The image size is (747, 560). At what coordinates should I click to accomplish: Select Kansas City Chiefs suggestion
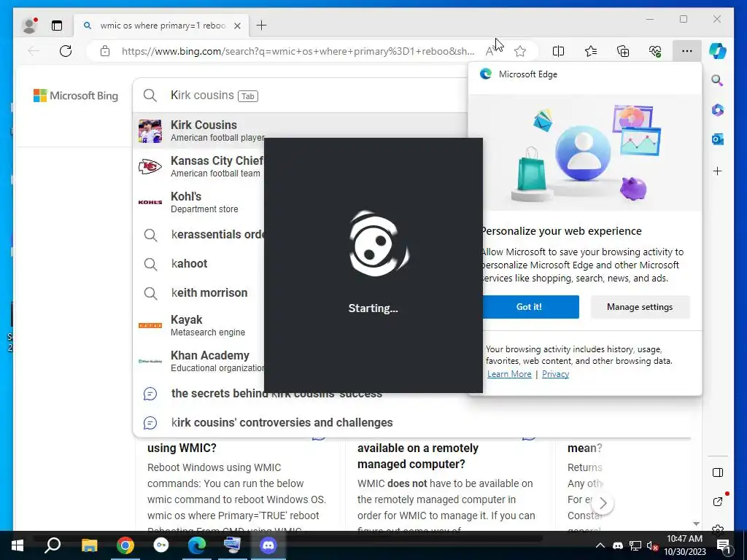tap(200, 167)
